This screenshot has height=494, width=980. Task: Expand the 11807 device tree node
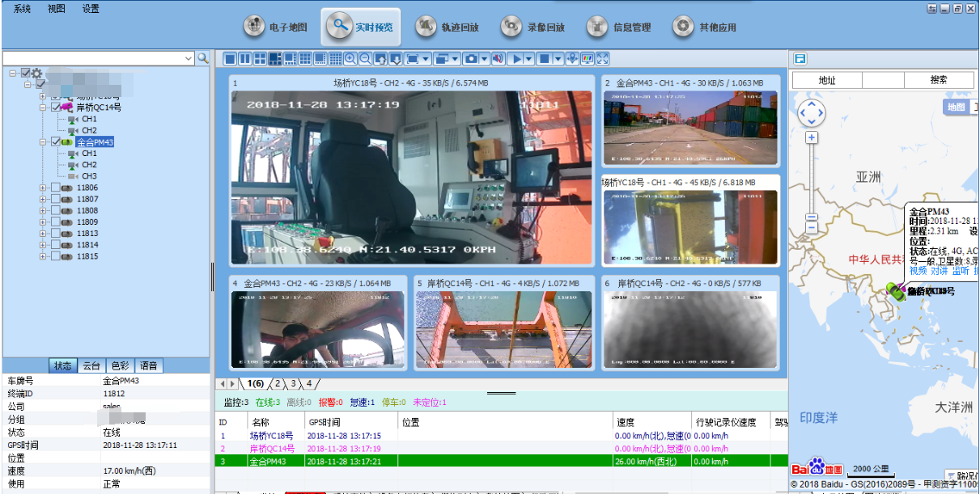43,199
